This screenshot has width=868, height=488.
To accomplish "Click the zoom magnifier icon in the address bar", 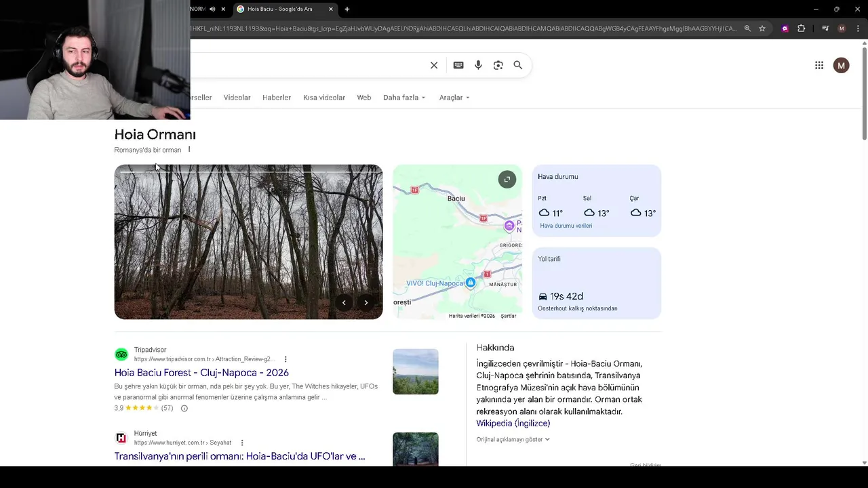I will (x=747, y=28).
